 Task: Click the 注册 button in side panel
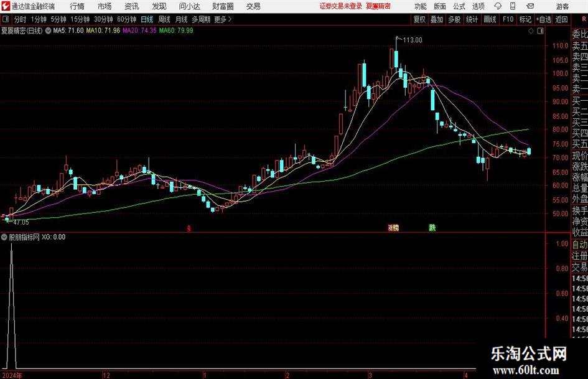(580, 256)
